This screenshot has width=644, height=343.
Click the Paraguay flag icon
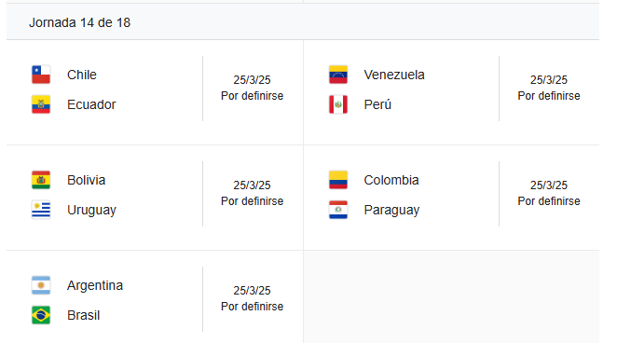point(338,210)
